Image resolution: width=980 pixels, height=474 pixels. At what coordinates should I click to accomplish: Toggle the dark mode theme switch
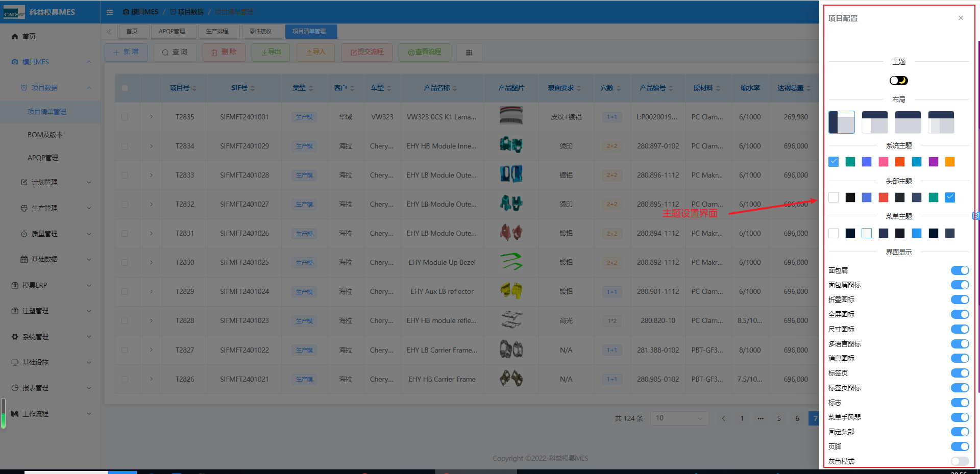(x=898, y=81)
